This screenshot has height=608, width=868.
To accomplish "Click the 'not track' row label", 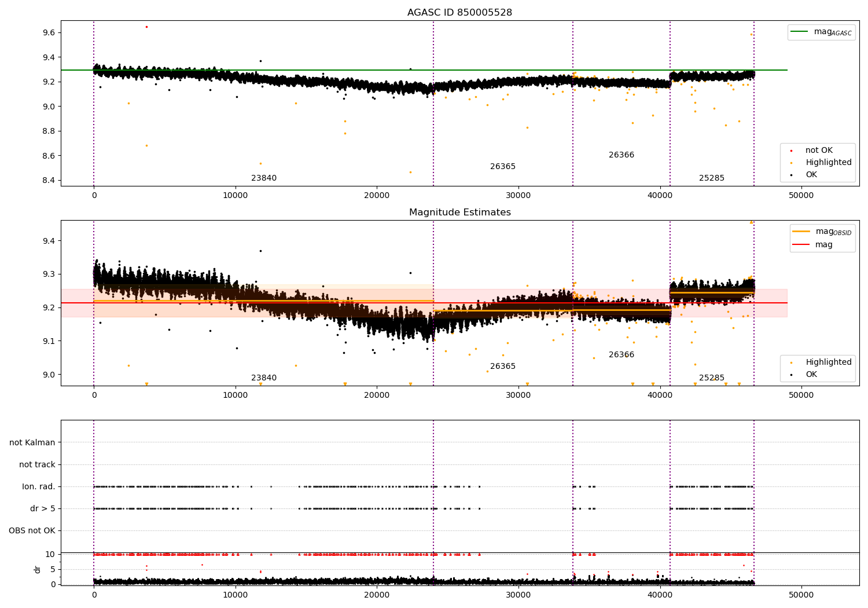I will coord(37,465).
